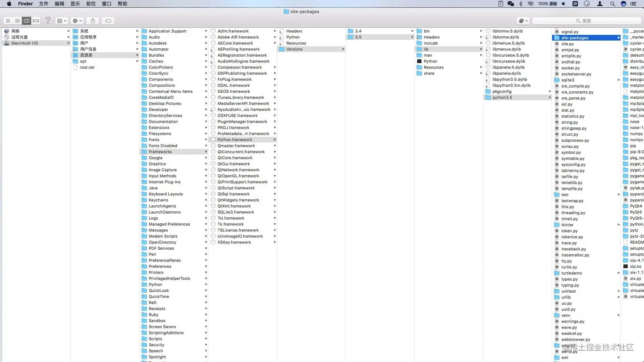Click the Edit Tags toolbar button
The image size is (644, 362).
(108, 21)
